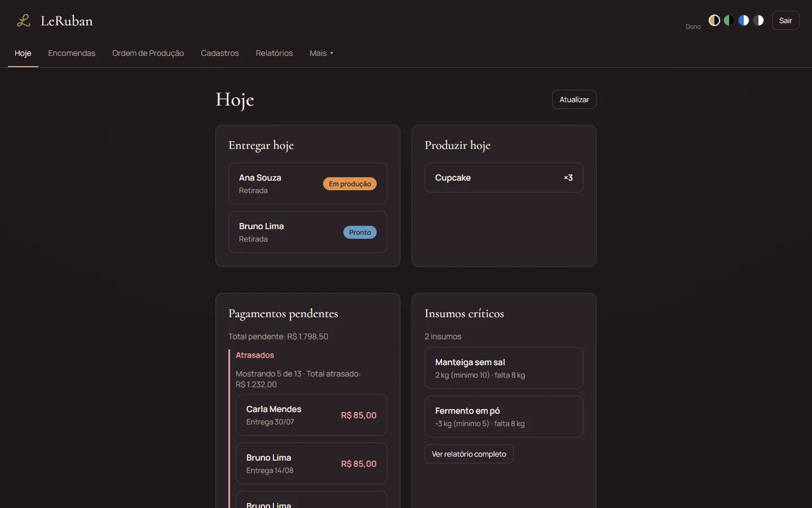The width and height of the screenshot is (812, 508).
Task: Open Manteiga sem sal supply card
Action: (x=504, y=368)
